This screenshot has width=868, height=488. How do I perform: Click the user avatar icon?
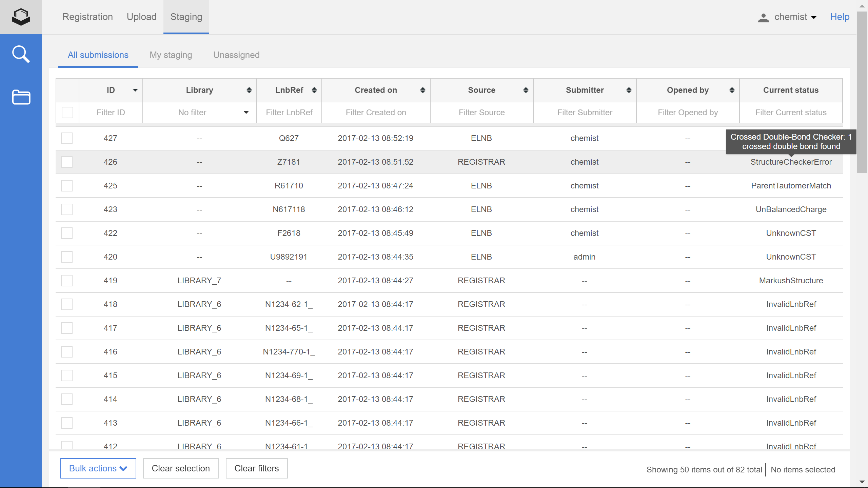pyautogui.click(x=763, y=18)
